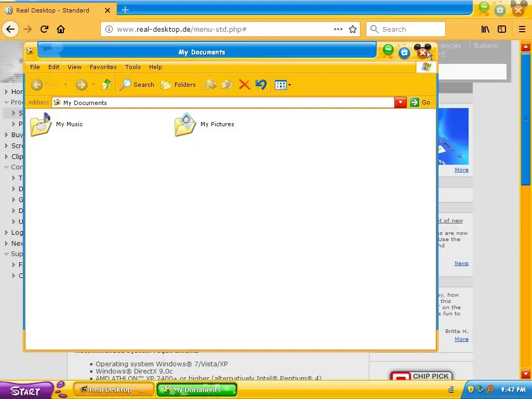The height and width of the screenshot is (399, 532).
Task: Close the Real Desktop browser tab
Action: click(108, 10)
